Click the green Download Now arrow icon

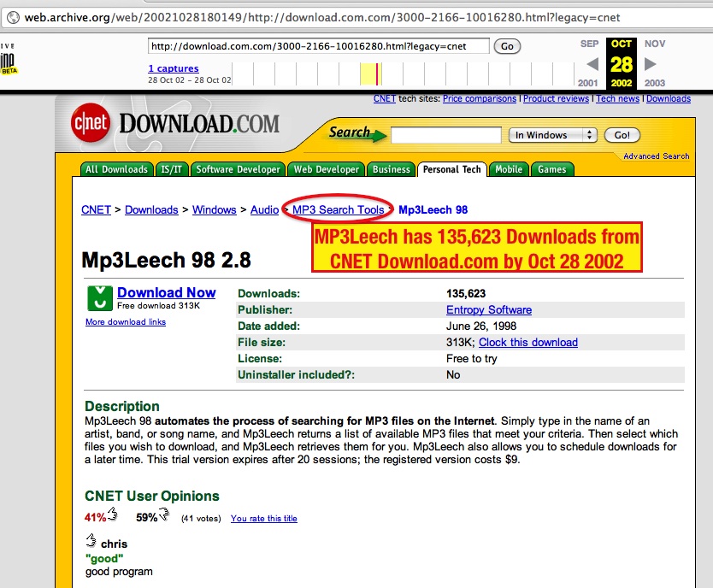pos(99,298)
